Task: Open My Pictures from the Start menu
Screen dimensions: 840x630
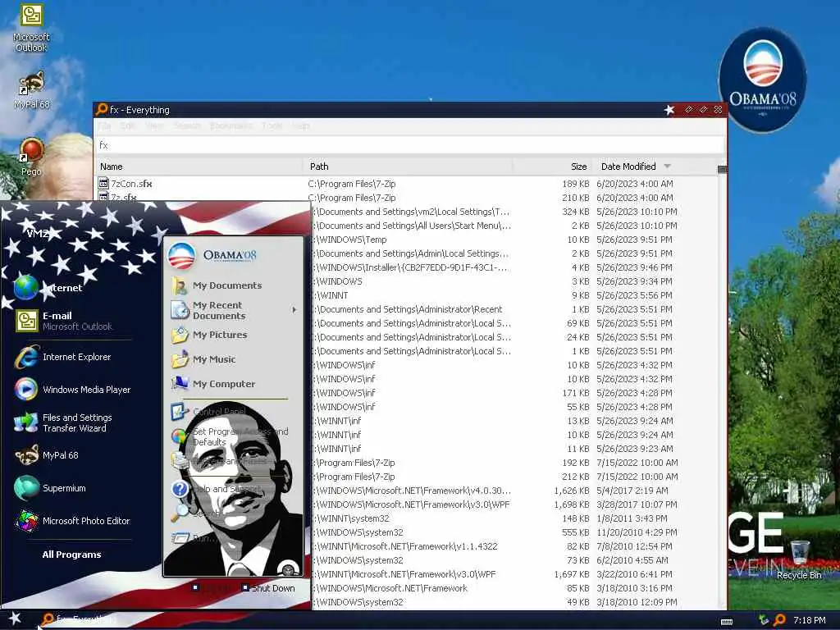Action: click(x=209, y=335)
